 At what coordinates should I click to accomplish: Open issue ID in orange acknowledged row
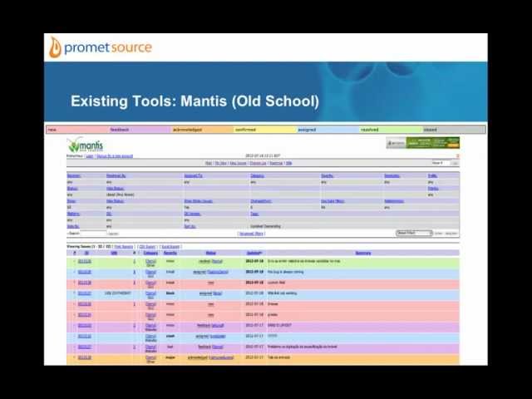85,357
